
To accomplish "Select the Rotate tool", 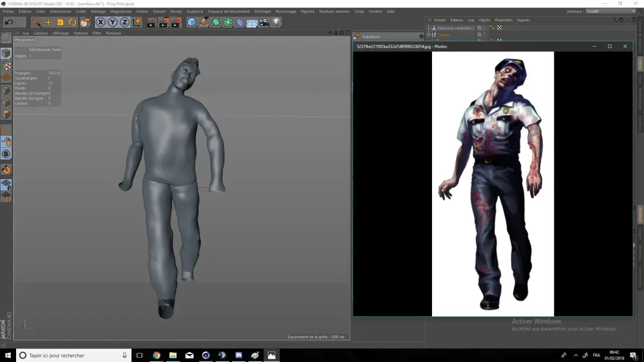I will (x=72, y=22).
